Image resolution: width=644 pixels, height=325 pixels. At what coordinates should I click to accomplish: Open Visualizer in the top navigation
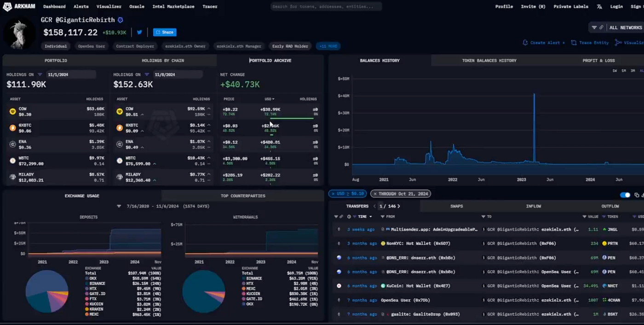point(109,6)
